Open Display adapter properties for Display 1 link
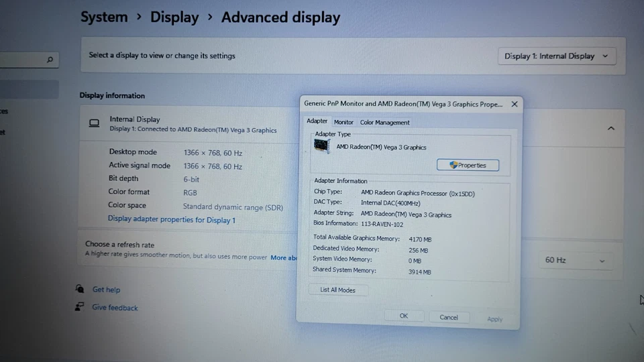 point(172,220)
